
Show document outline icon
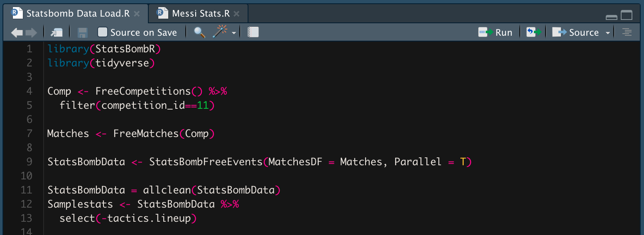tap(627, 32)
